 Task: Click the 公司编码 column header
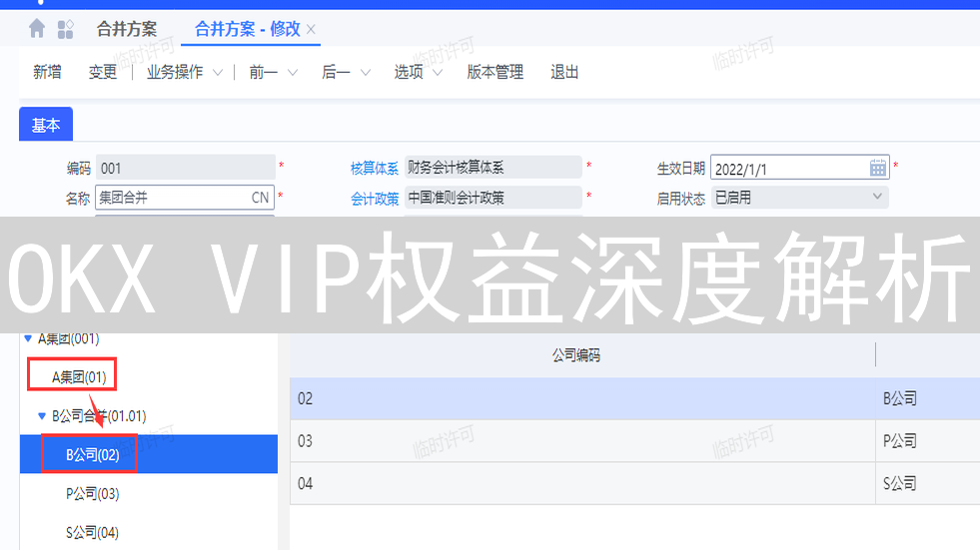(x=575, y=355)
